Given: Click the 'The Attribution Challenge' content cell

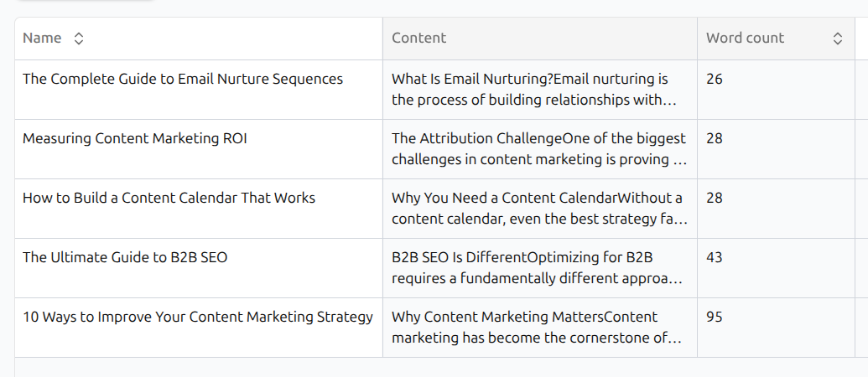Looking at the screenshot, I should (x=539, y=149).
